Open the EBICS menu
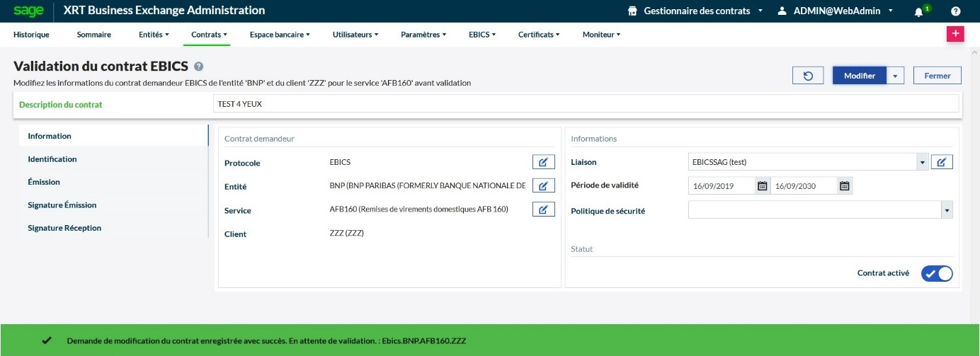980x356 pixels. click(482, 34)
